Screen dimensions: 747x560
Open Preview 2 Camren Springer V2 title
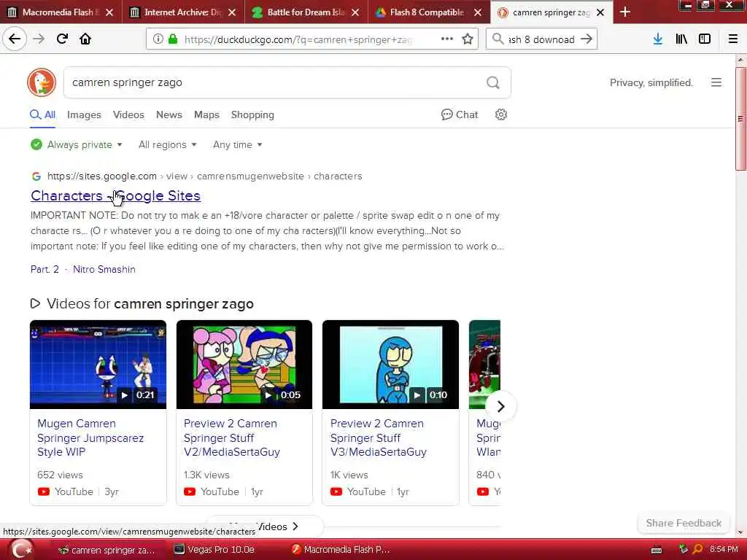coord(232,437)
